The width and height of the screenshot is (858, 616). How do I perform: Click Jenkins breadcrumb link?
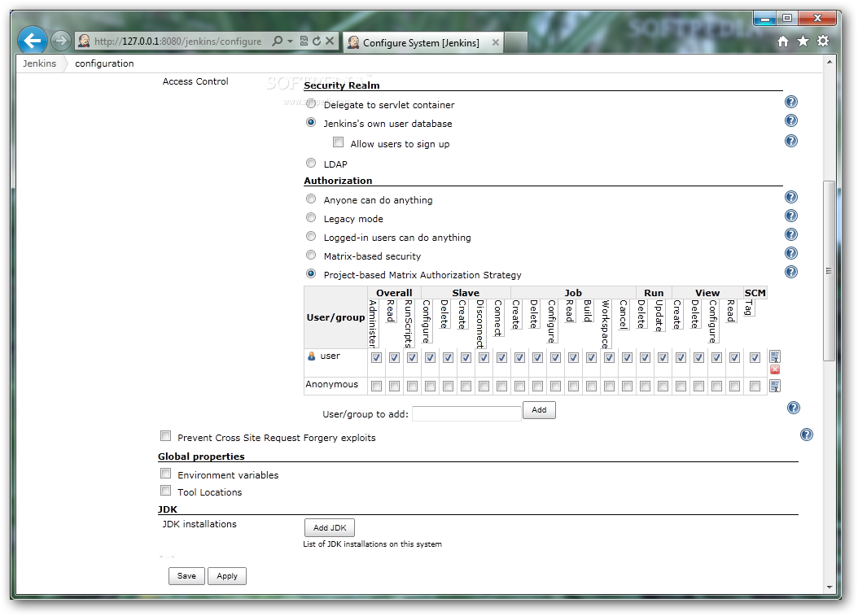click(39, 63)
